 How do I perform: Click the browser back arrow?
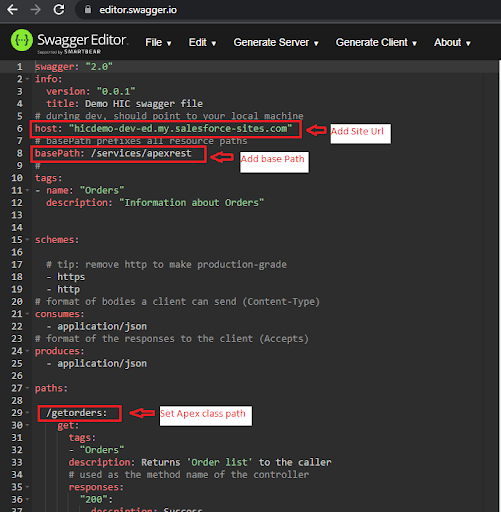[x=13, y=10]
